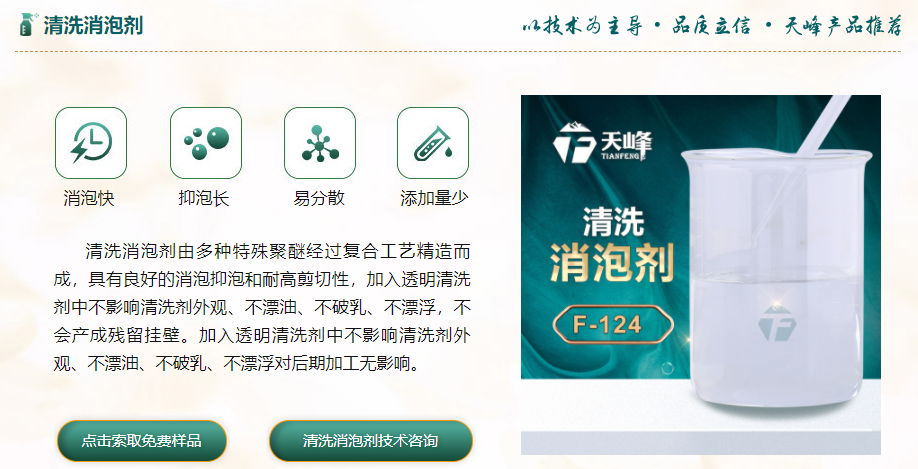918x469 pixels.
Task: Click the golden 消泡剂 title on image
Action: click(612, 263)
